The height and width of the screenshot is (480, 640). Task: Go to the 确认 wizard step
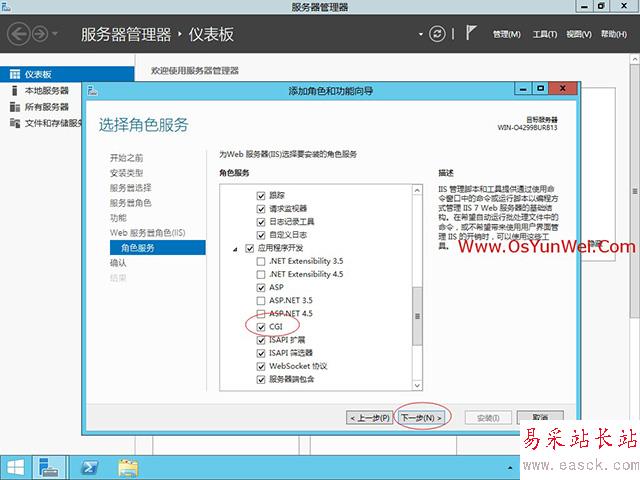coord(118,263)
